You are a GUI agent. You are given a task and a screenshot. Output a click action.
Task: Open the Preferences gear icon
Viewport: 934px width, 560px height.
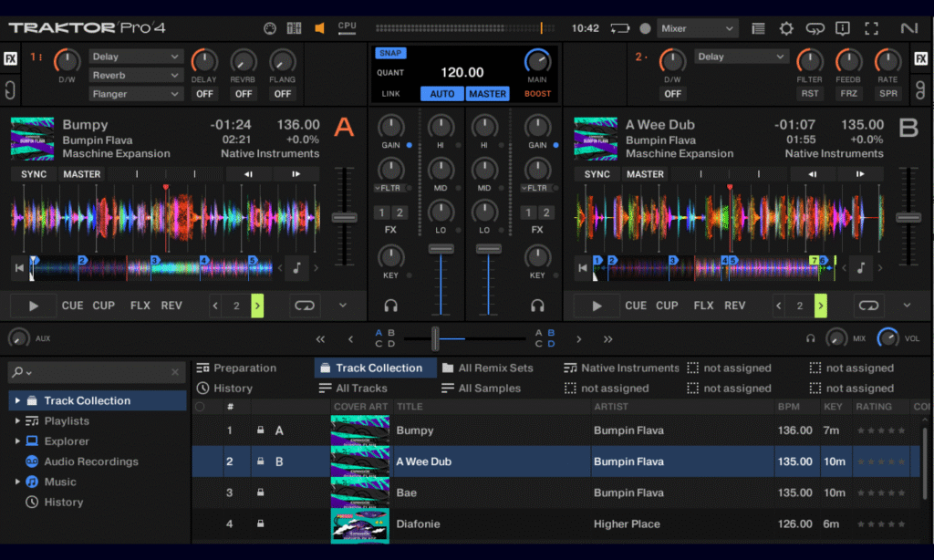(785, 28)
